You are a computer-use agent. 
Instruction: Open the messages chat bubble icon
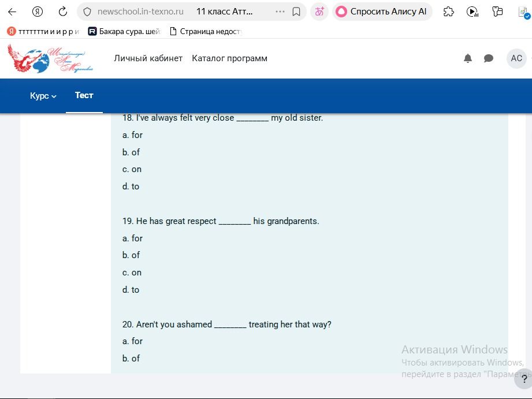pos(488,58)
